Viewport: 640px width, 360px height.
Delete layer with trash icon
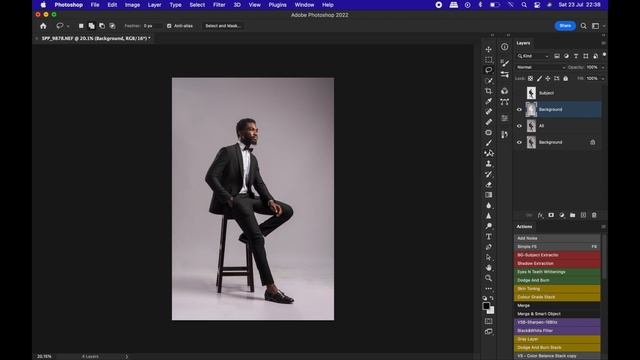[594, 215]
